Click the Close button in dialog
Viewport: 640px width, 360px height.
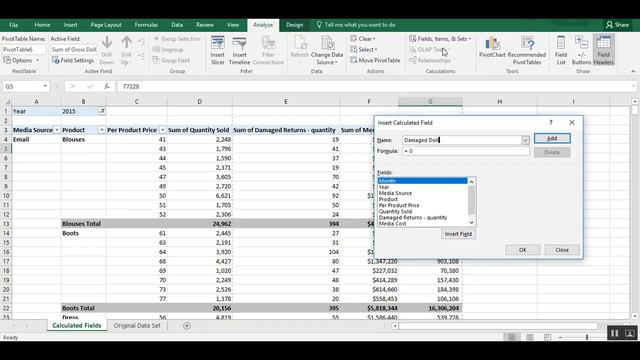coord(562,250)
